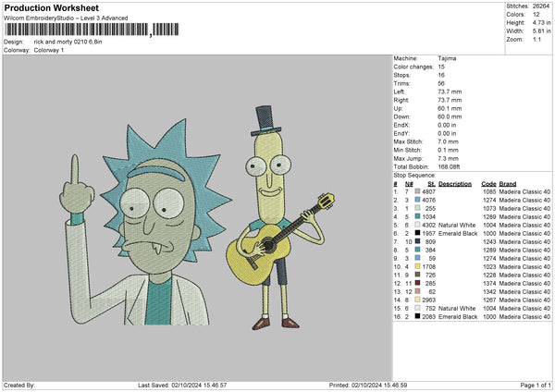The height and width of the screenshot is (392, 555).
Task: Pick the cream swatch beside 2963 stitches
Action: [418, 300]
